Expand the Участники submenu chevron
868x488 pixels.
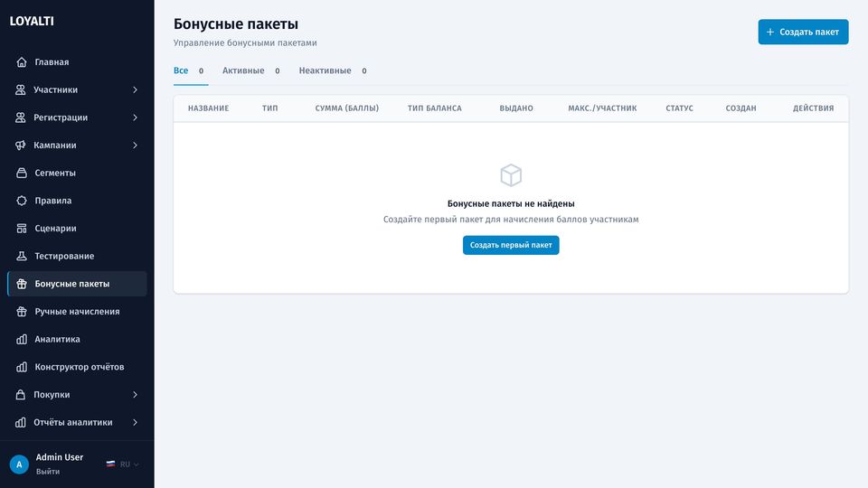tap(135, 89)
